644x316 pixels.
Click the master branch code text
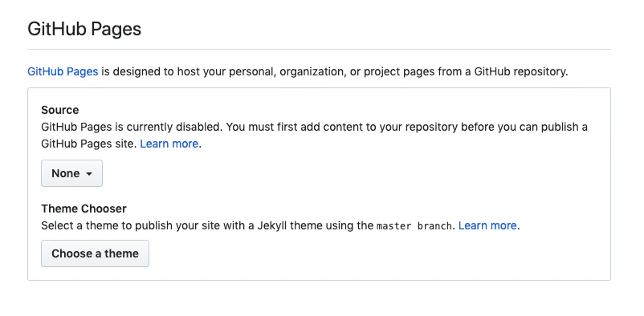414,226
